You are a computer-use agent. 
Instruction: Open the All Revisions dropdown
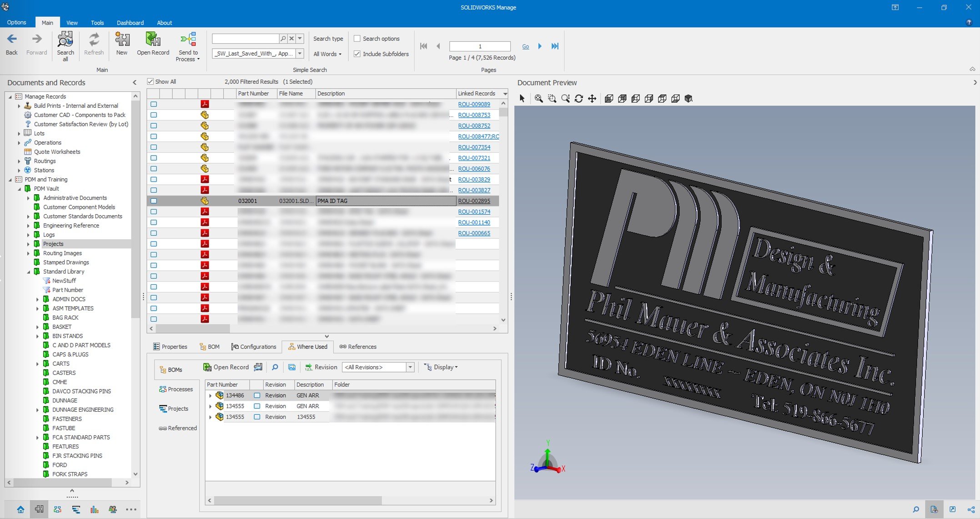[x=410, y=367]
